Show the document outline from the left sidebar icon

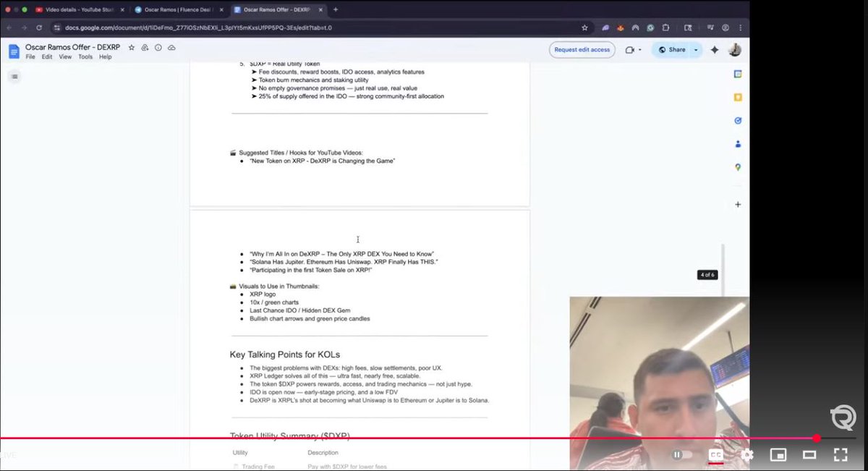pyautogui.click(x=14, y=76)
